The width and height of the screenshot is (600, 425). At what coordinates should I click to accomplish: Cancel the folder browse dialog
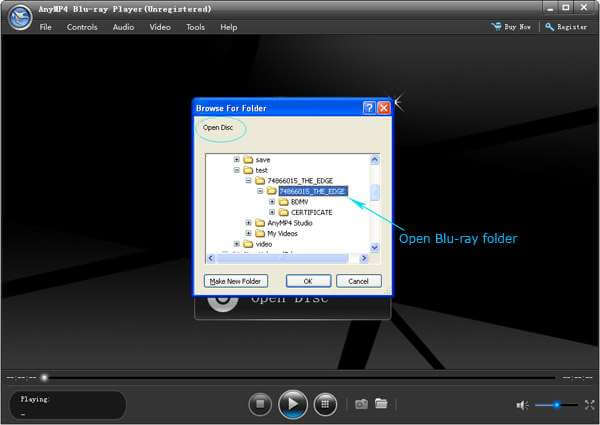359,281
